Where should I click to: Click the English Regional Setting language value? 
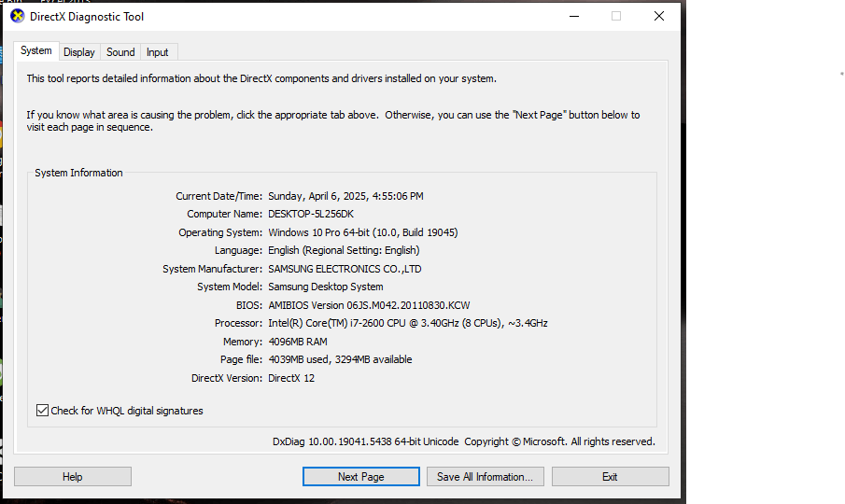[344, 250]
